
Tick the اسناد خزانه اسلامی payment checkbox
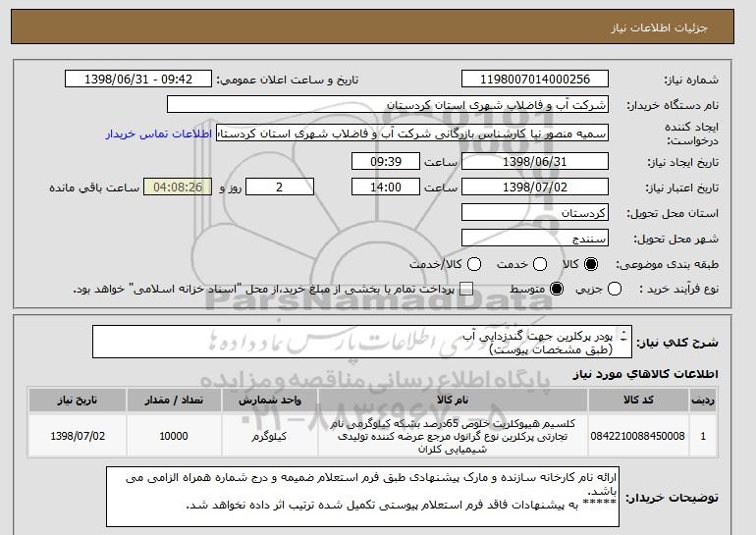pyautogui.click(x=466, y=290)
